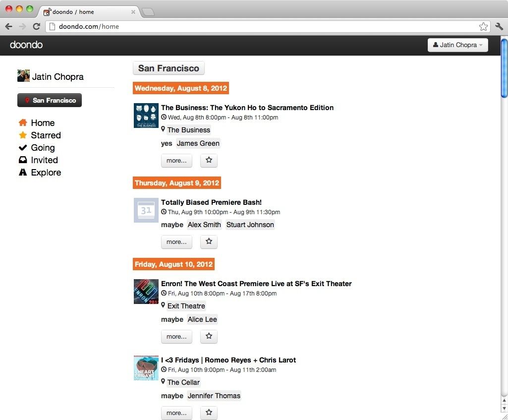The height and width of the screenshot is (420, 508).
Task: Click the browser forward arrow
Action: [x=22, y=27]
